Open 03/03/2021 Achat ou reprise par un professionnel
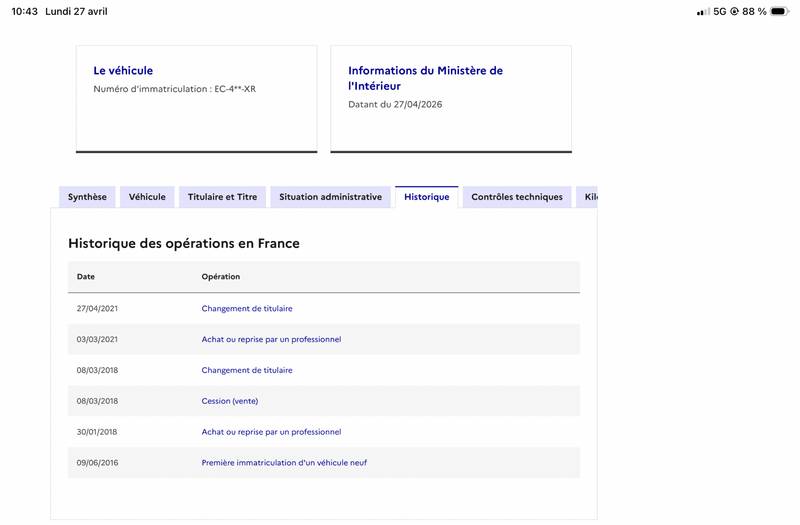 [271, 339]
